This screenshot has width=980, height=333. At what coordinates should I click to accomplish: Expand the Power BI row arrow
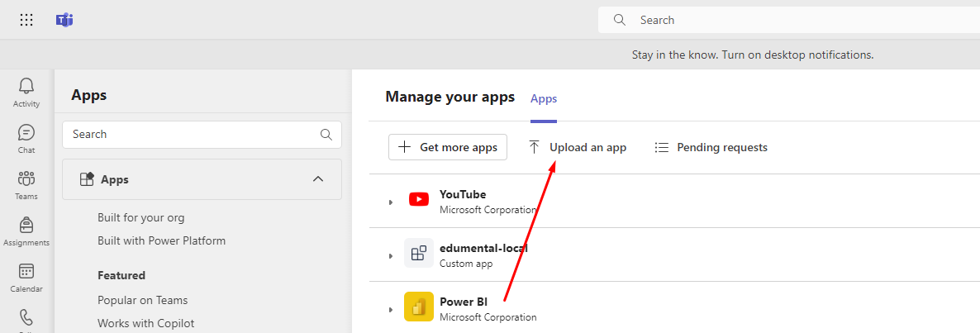point(391,309)
